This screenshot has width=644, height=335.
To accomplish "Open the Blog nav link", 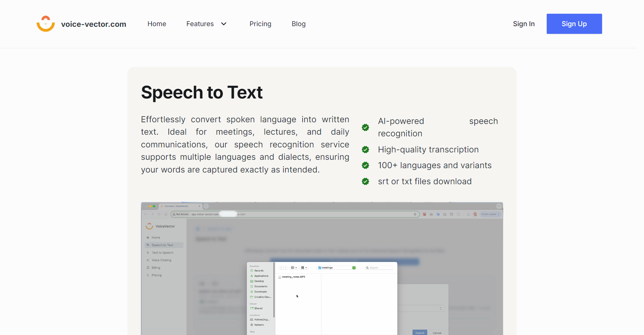I will (299, 24).
